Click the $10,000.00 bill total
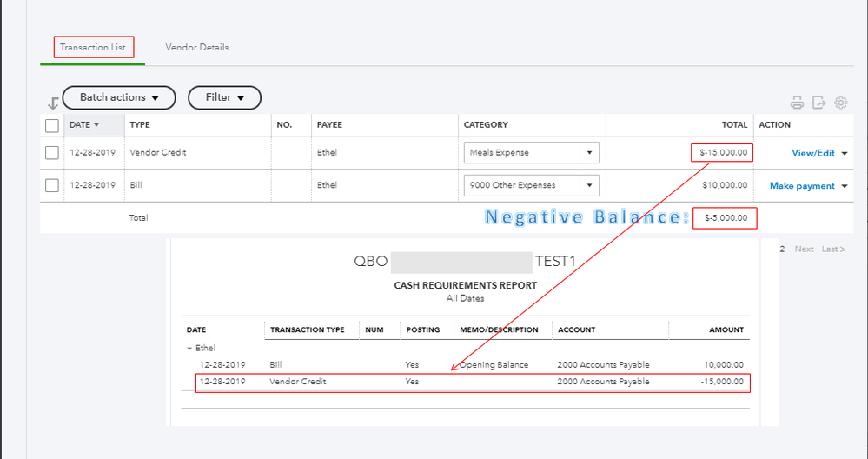 click(725, 185)
